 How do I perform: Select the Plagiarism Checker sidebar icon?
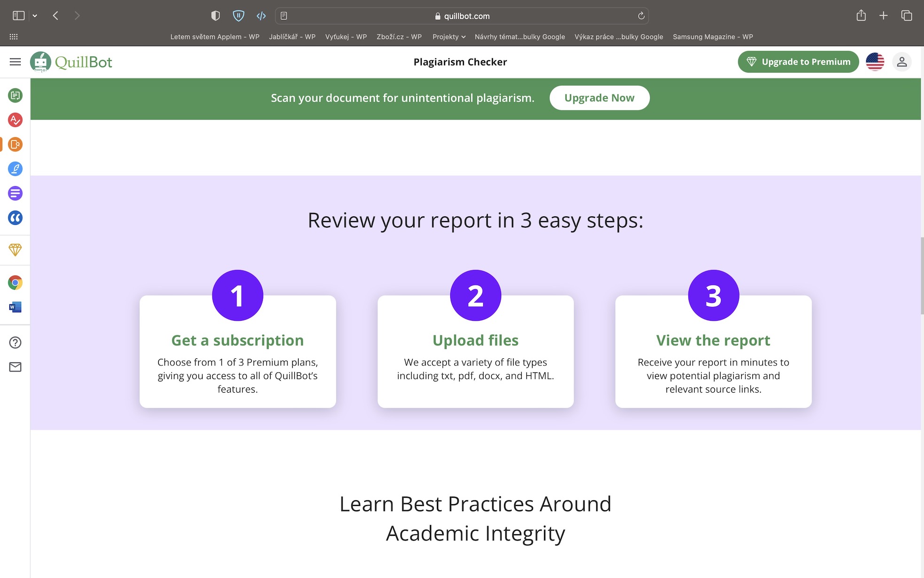pos(15,144)
